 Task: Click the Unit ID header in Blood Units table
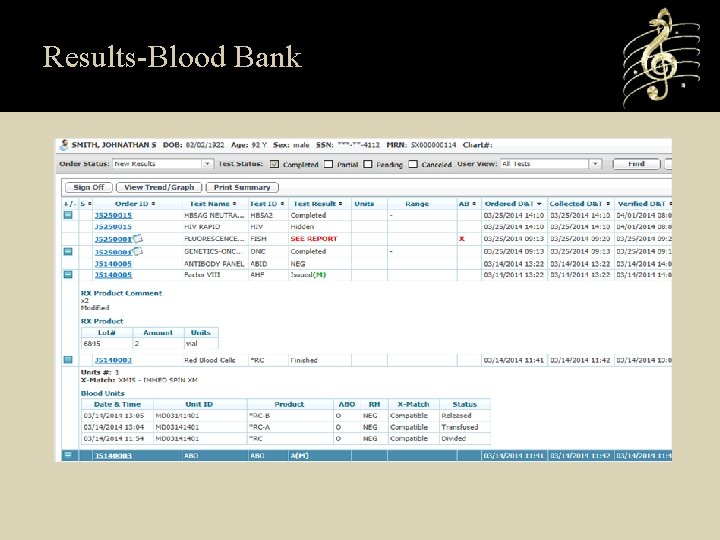pyautogui.click(x=199, y=404)
